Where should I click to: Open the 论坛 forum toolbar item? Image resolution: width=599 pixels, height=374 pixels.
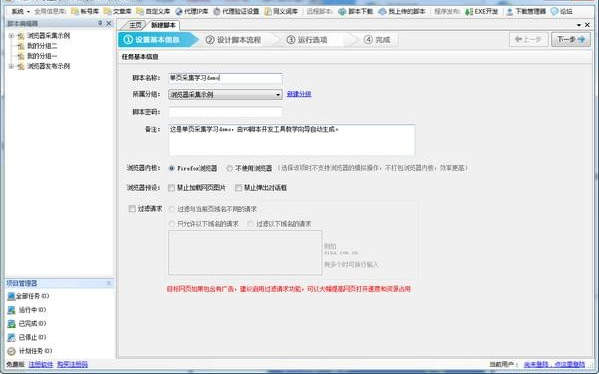click(562, 11)
